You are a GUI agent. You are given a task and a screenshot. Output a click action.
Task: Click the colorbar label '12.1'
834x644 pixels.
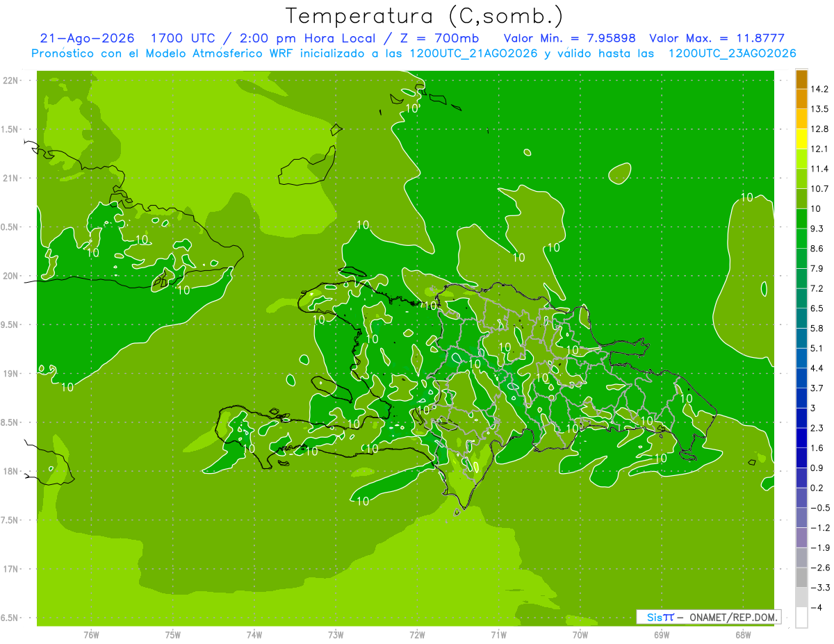pyautogui.click(x=819, y=149)
